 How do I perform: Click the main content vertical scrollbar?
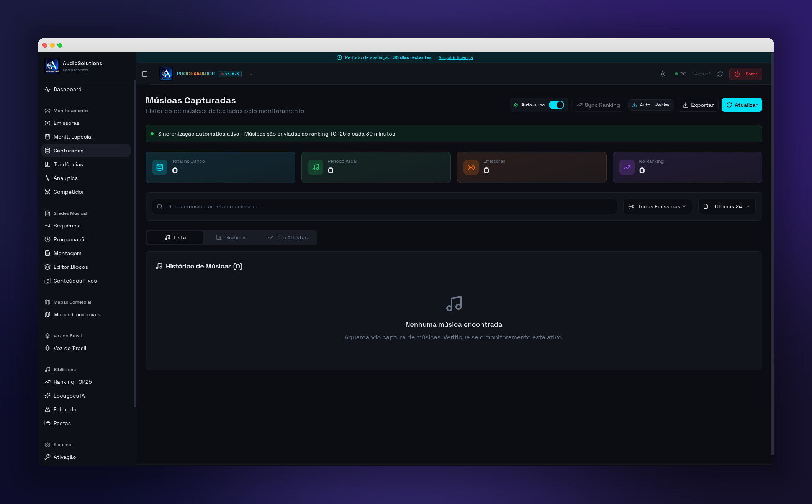(772, 254)
